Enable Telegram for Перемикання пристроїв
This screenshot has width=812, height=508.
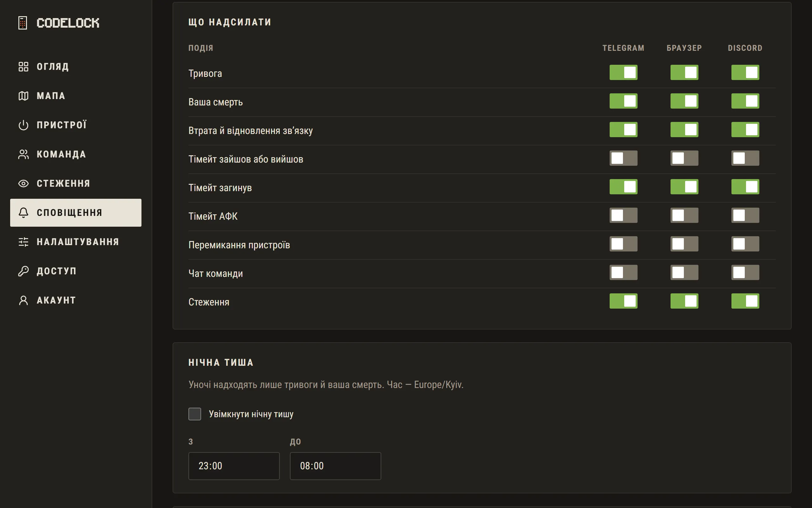[x=623, y=244]
